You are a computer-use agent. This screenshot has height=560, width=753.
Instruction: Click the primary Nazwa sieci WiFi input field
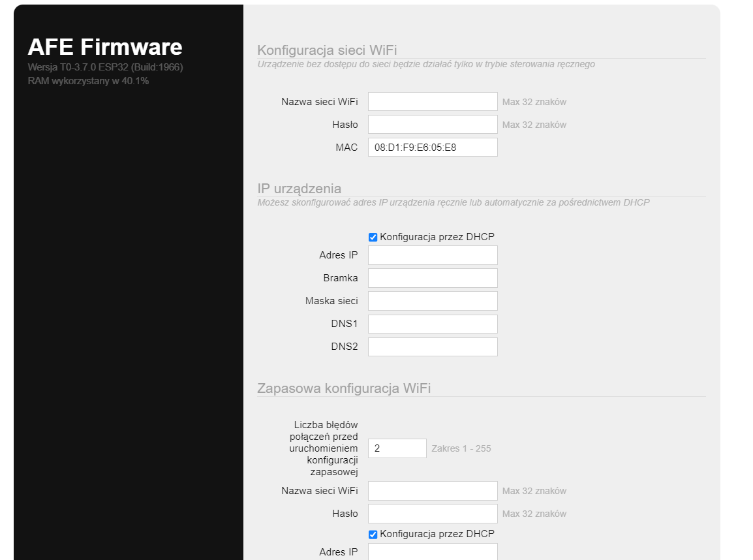[433, 102]
